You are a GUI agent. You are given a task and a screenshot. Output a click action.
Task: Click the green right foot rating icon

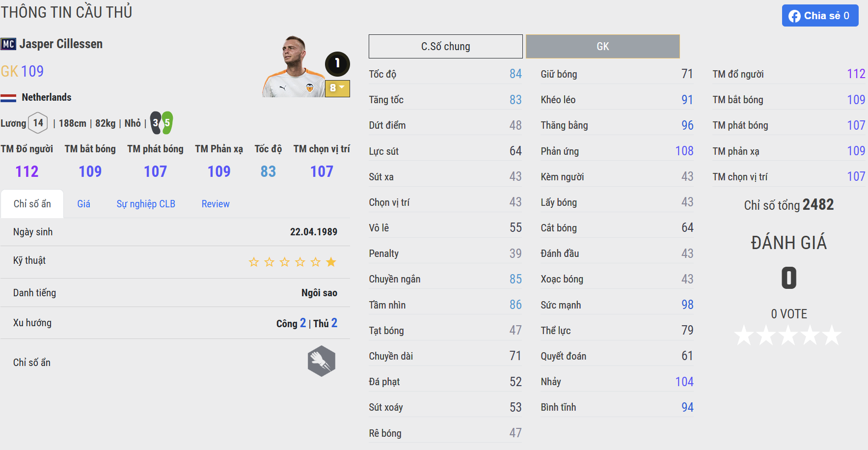pyautogui.click(x=167, y=123)
